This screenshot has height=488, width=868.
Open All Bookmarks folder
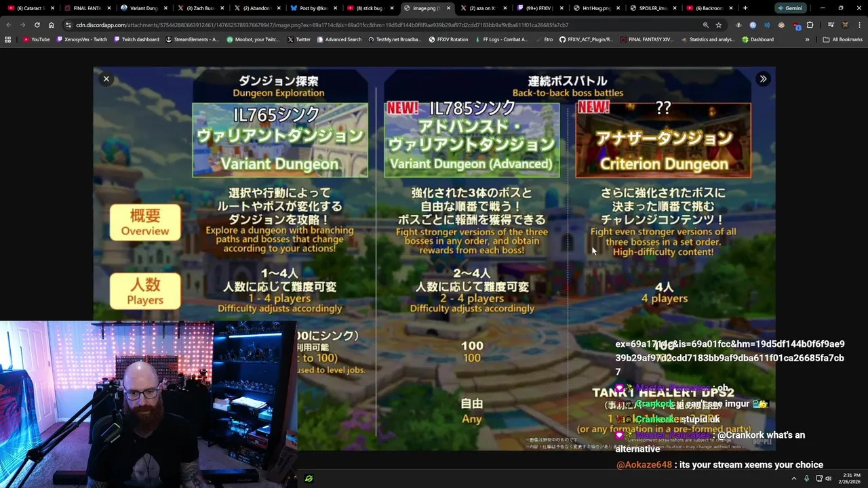pyautogui.click(x=842, y=39)
